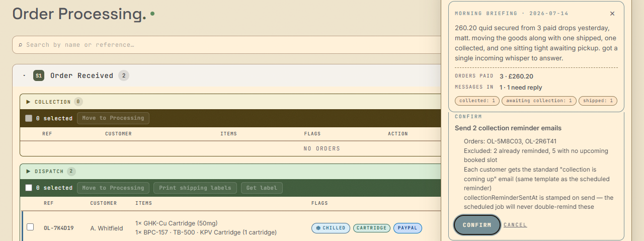644x241 pixels.
Task: Click CUSTOMER column header in Collection table
Action: [x=119, y=134]
